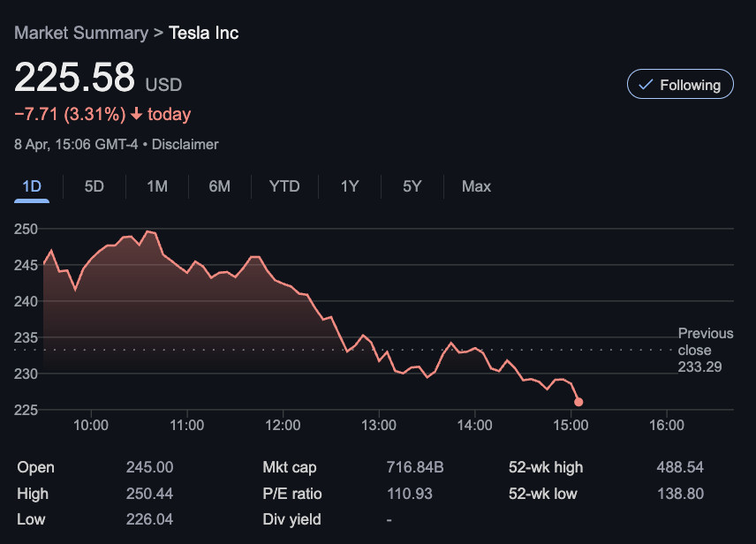Click the 16:00 time axis label
This screenshot has width=756, height=544.
point(667,426)
